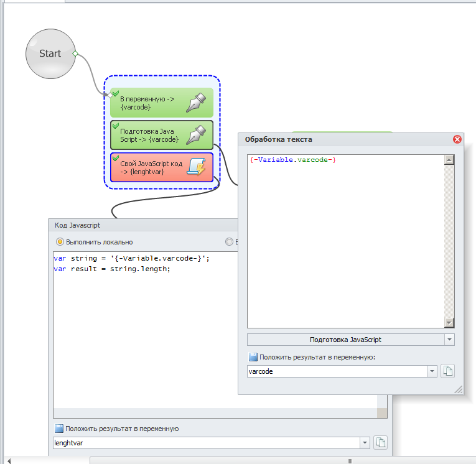This screenshot has width=476, height=464.
Task: Click the pen icon on the 'В переменную' block
Action: point(196,103)
